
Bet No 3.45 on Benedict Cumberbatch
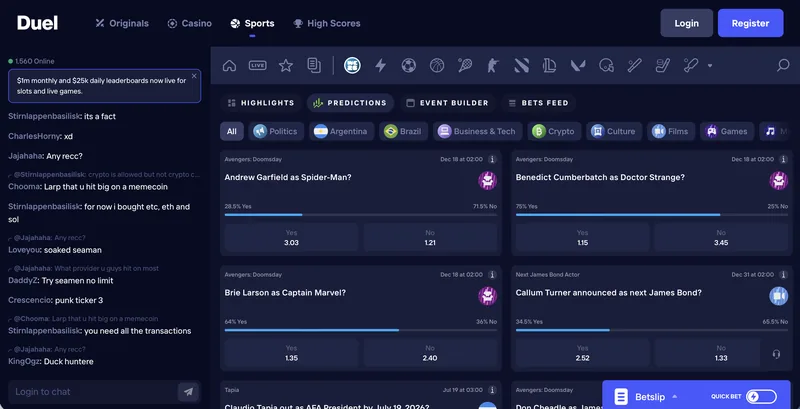(721, 238)
